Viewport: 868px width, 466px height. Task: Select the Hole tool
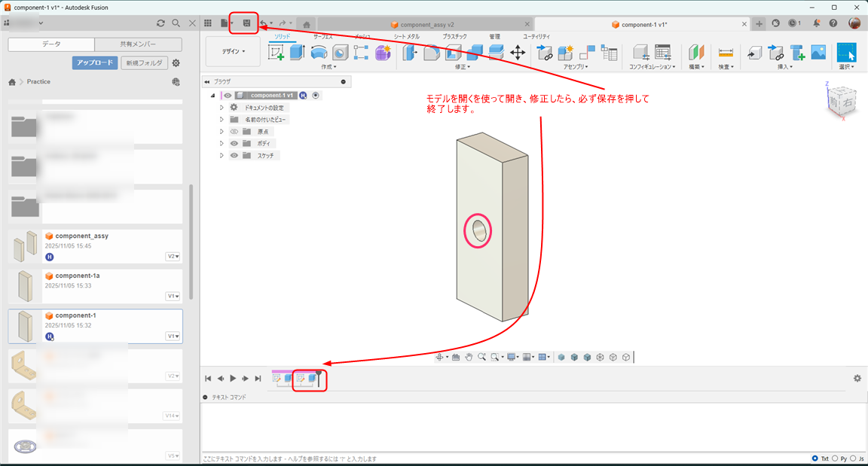340,53
